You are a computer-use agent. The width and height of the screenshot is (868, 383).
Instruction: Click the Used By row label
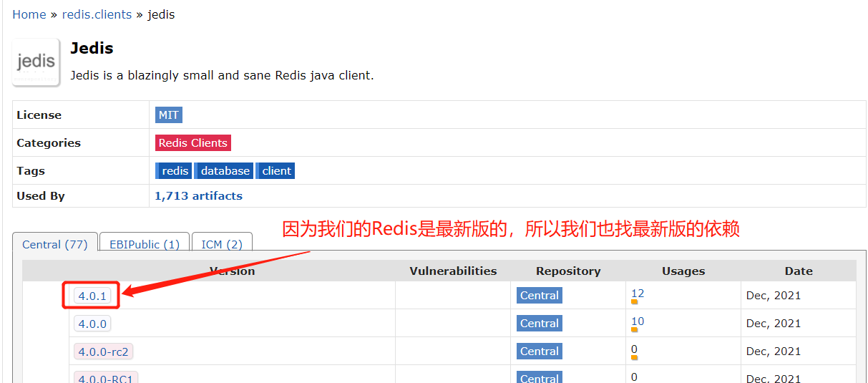coord(41,195)
